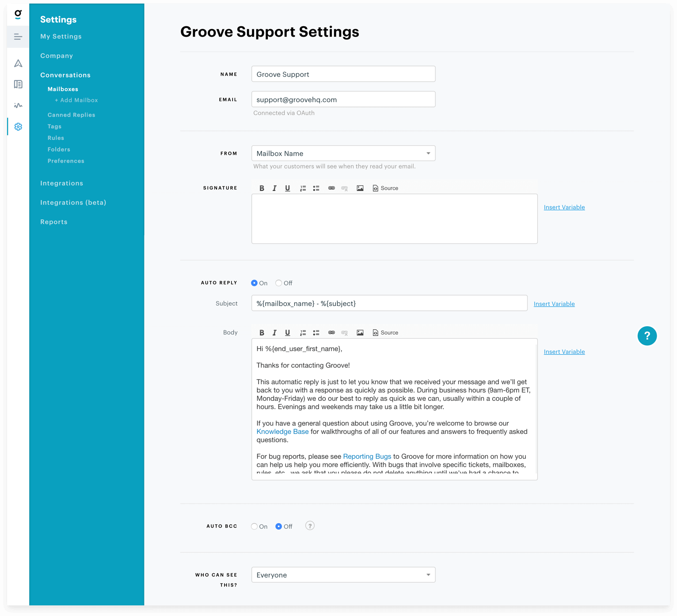Open Conversations section in sidebar
The height and width of the screenshot is (616, 677).
[65, 75]
